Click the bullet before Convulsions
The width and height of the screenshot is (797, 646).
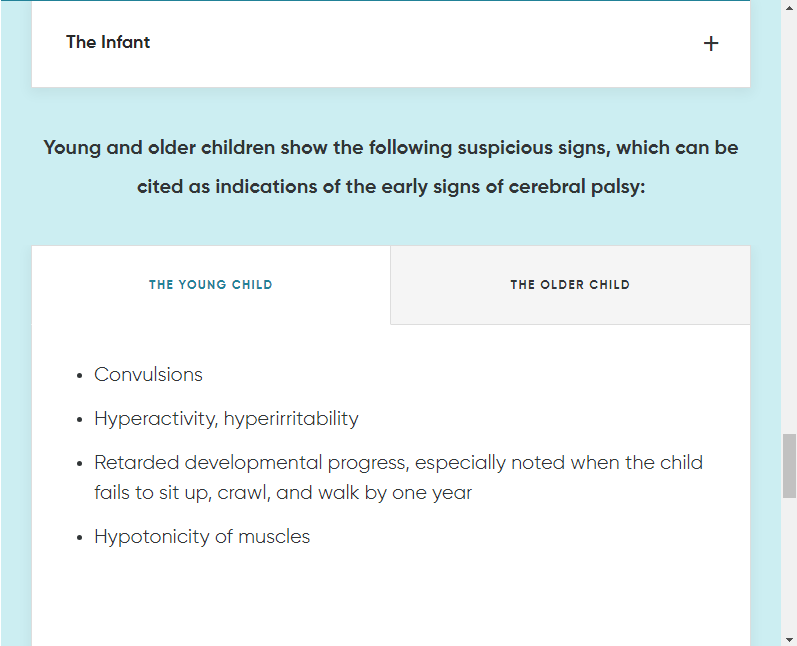point(79,376)
